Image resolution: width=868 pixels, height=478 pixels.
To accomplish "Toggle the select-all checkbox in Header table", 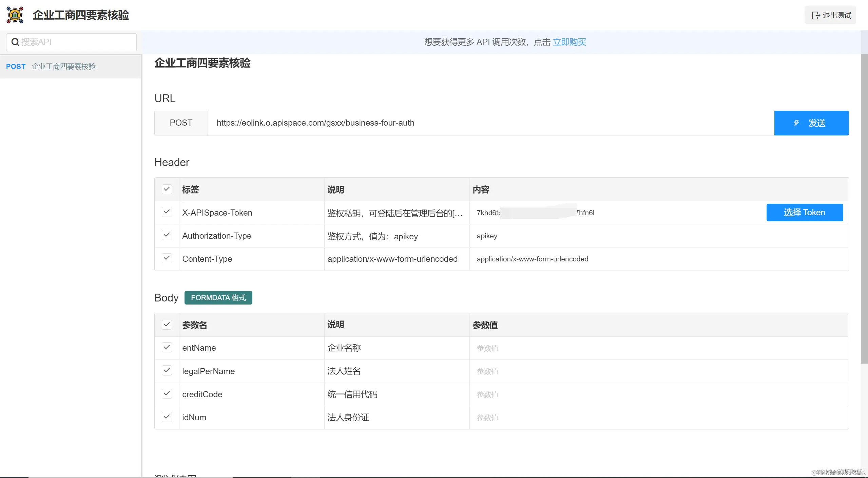I will coord(167,189).
